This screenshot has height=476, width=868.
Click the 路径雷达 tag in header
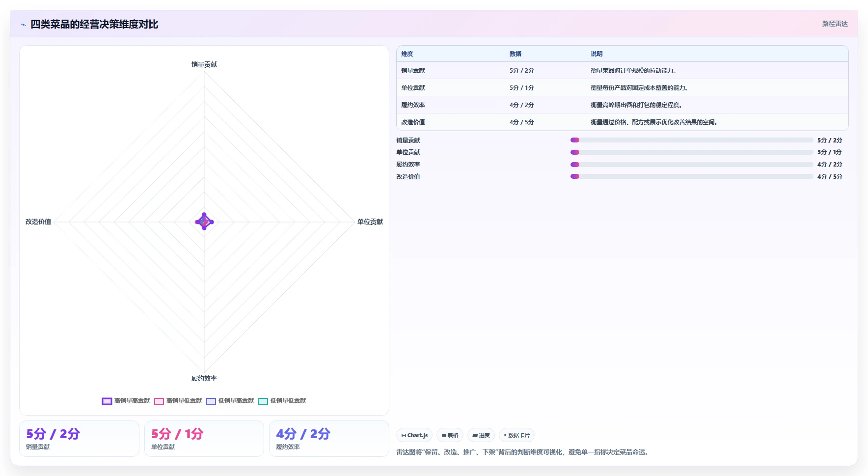835,24
